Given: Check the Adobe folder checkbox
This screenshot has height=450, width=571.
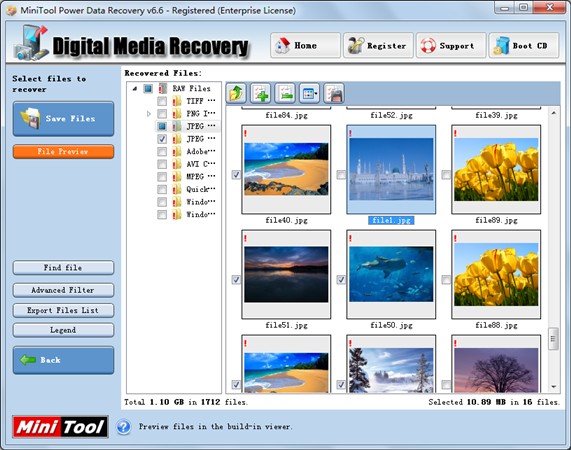Looking at the screenshot, I should coord(162,151).
